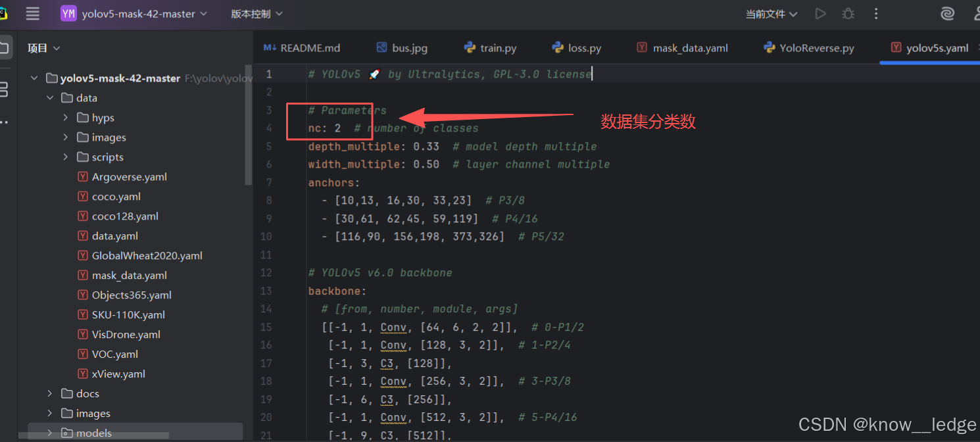Switch to the mask_data.yaml editor tab
Viewport: 980px width, 442px height.
[x=682, y=48]
